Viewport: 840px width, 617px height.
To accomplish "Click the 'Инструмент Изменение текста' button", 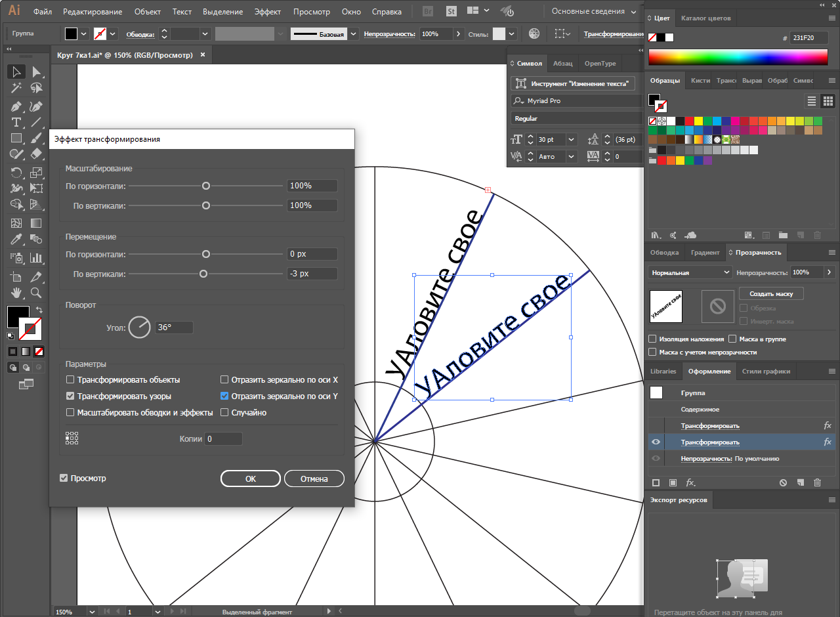I will tap(573, 83).
